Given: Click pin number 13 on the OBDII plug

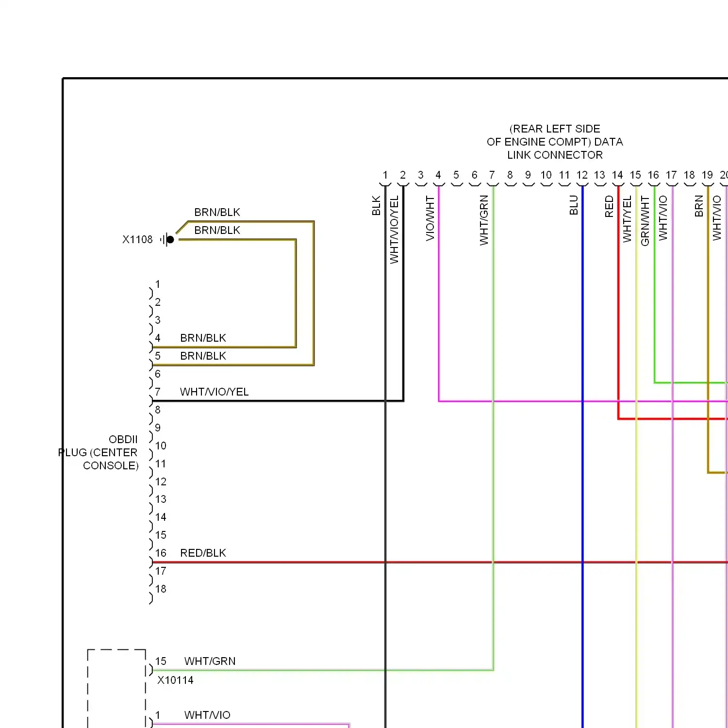Looking at the screenshot, I should 161,499.
